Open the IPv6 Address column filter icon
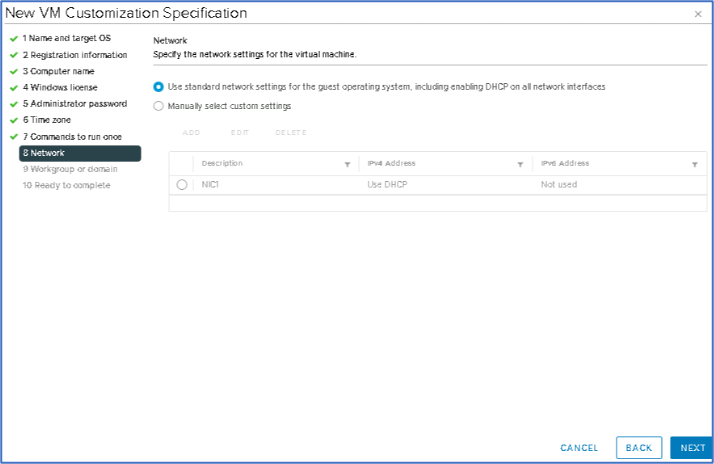The image size is (714, 464). (x=694, y=164)
